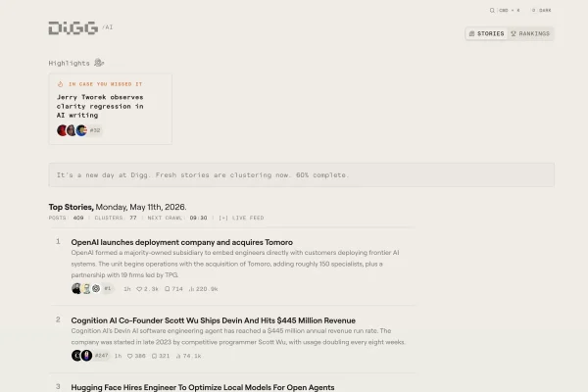Click the heart icon showing 2.3k likes
This screenshot has width=588, height=392.
click(139, 289)
